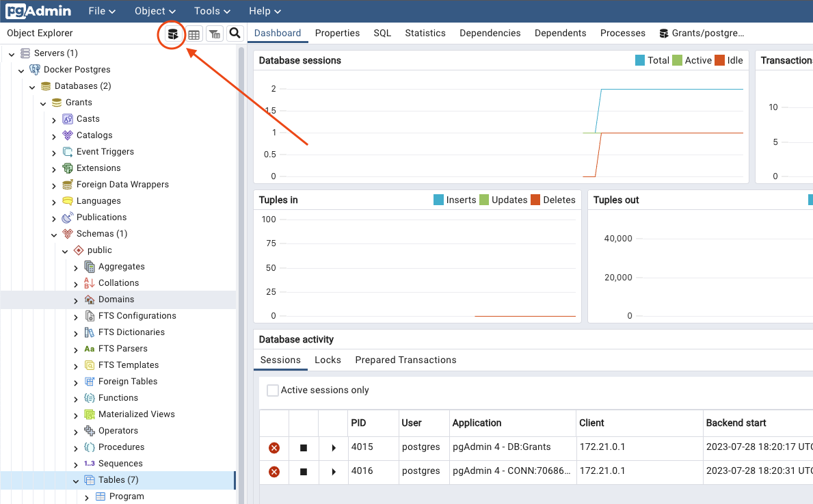Expand the Procedures node

pos(76,448)
